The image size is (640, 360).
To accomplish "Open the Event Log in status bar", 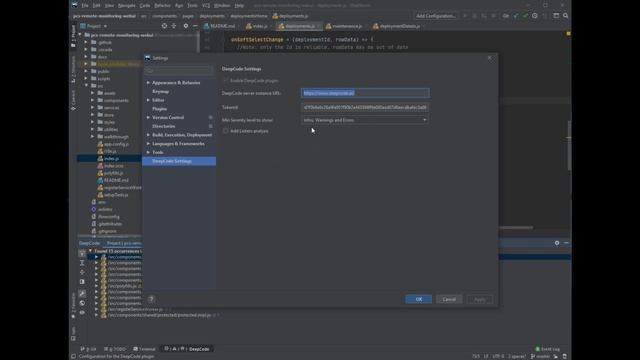I will pos(547,349).
